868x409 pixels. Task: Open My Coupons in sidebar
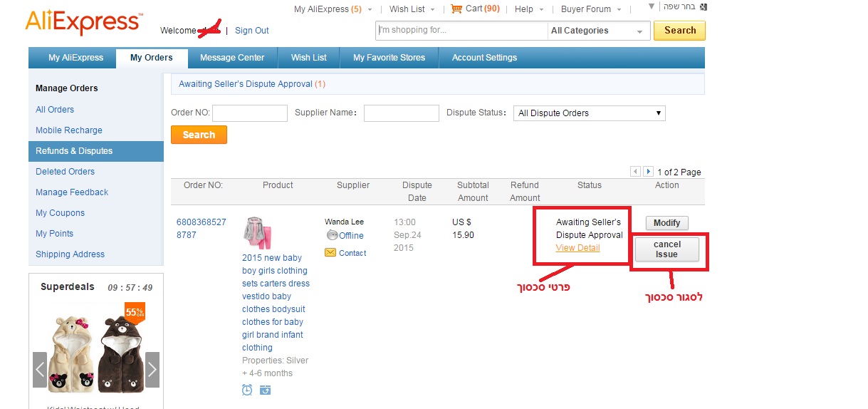pos(61,213)
